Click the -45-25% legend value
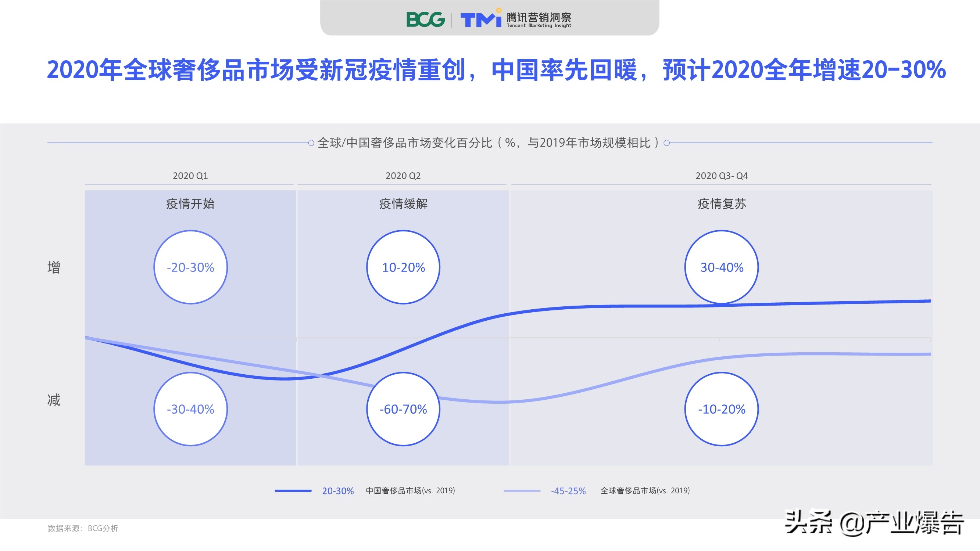 (x=568, y=491)
